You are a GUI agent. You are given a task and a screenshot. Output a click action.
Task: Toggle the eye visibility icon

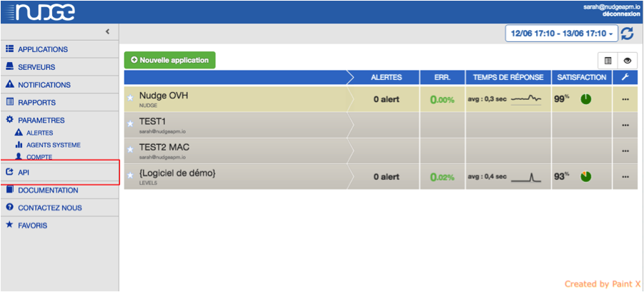point(627,61)
